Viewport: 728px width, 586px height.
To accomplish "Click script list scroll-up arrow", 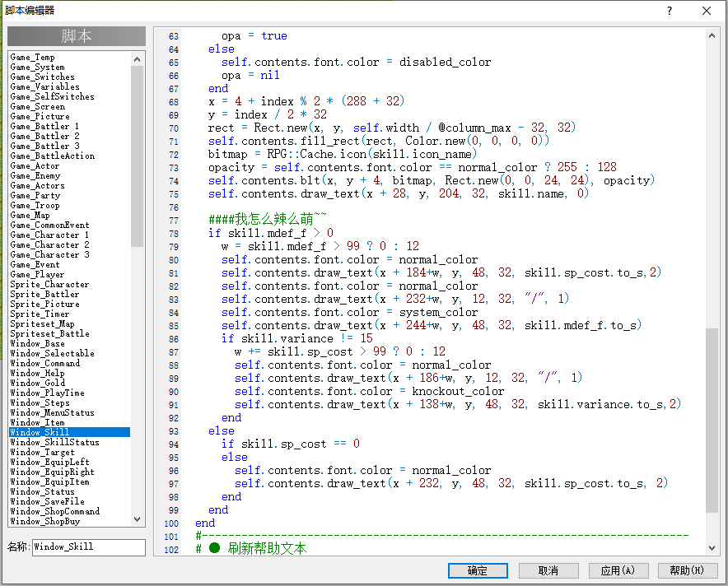I will tap(137, 59).
